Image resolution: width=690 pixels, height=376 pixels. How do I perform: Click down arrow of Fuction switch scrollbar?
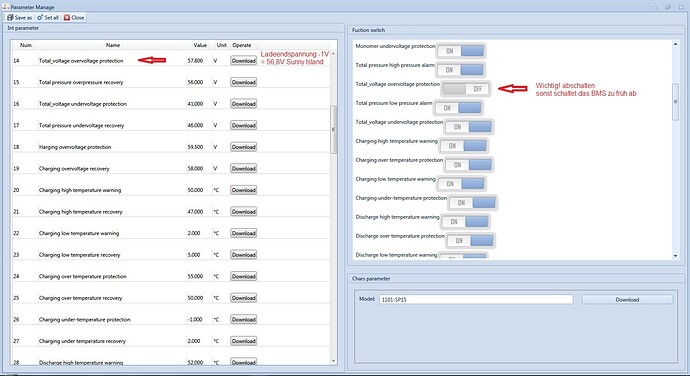coord(675,255)
